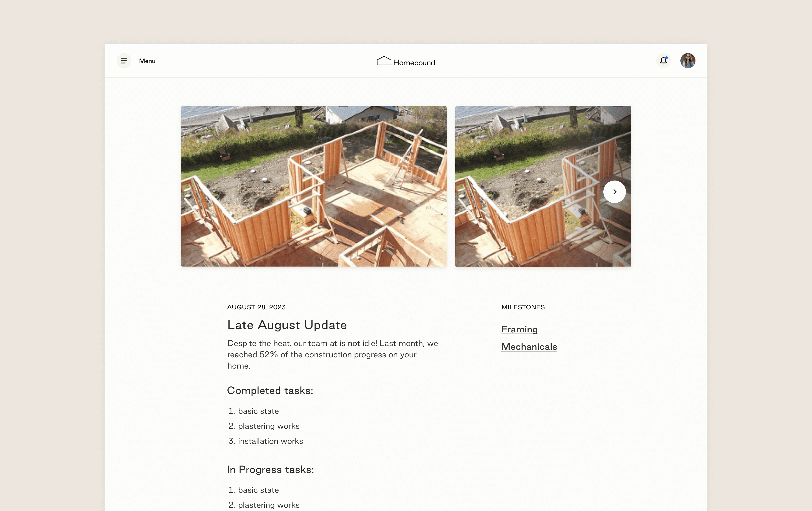Click the MILESTONES section heading
The image size is (812, 511).
pyautogui.click(x=523, y=307)
